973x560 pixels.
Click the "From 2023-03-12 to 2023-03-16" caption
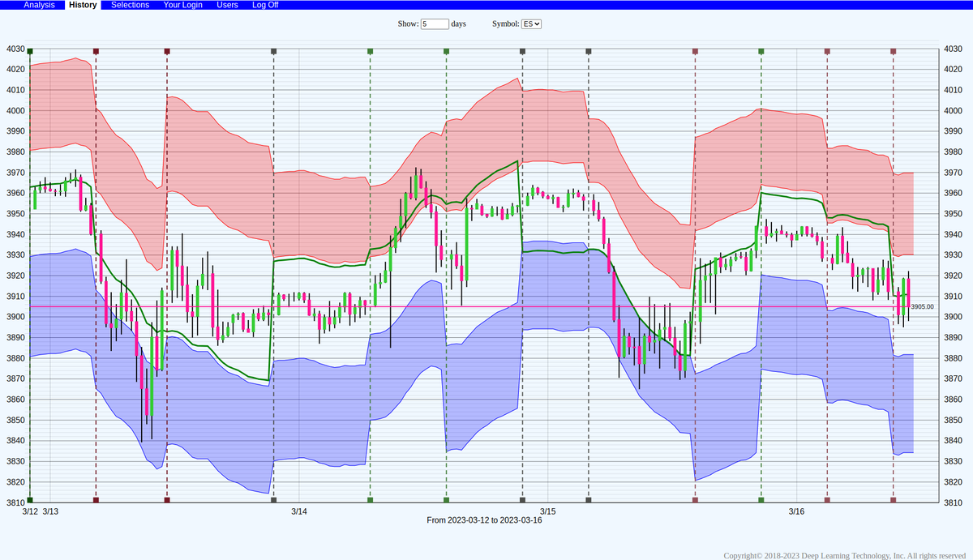(x=484, y=520)
